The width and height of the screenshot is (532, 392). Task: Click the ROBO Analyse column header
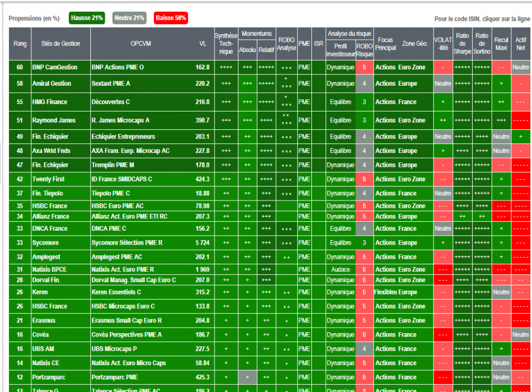[286, 44]
